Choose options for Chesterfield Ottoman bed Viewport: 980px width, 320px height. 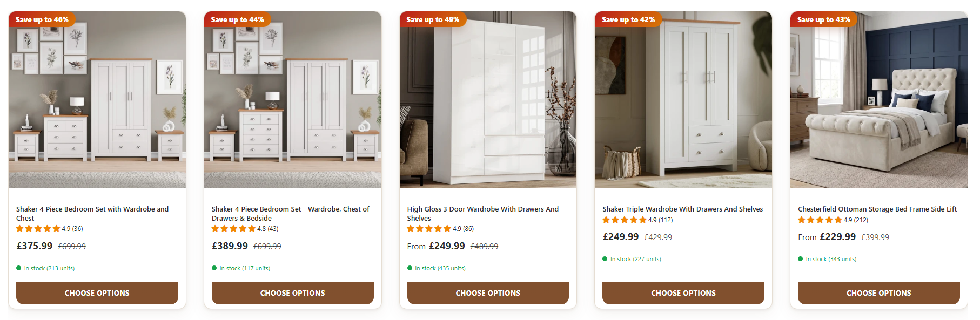(879, 293)
